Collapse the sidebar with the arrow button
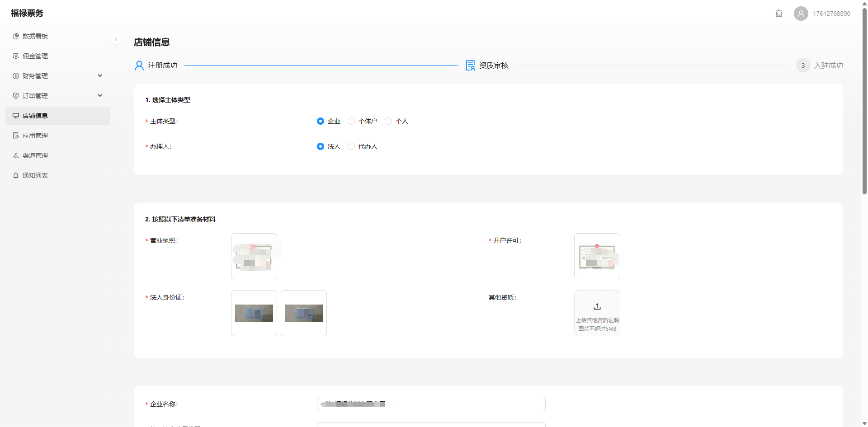Image resolution: width=868 pixels, height=427 pixels. [x=116, y=39]
